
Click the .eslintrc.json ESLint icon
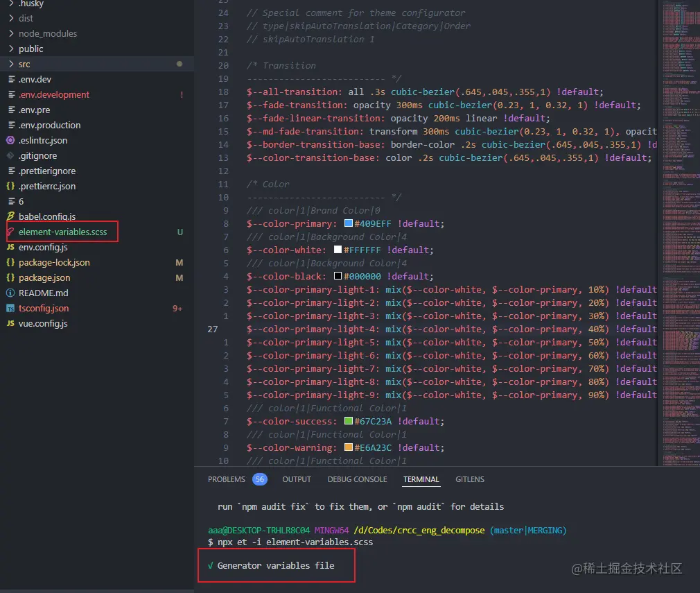10,140
